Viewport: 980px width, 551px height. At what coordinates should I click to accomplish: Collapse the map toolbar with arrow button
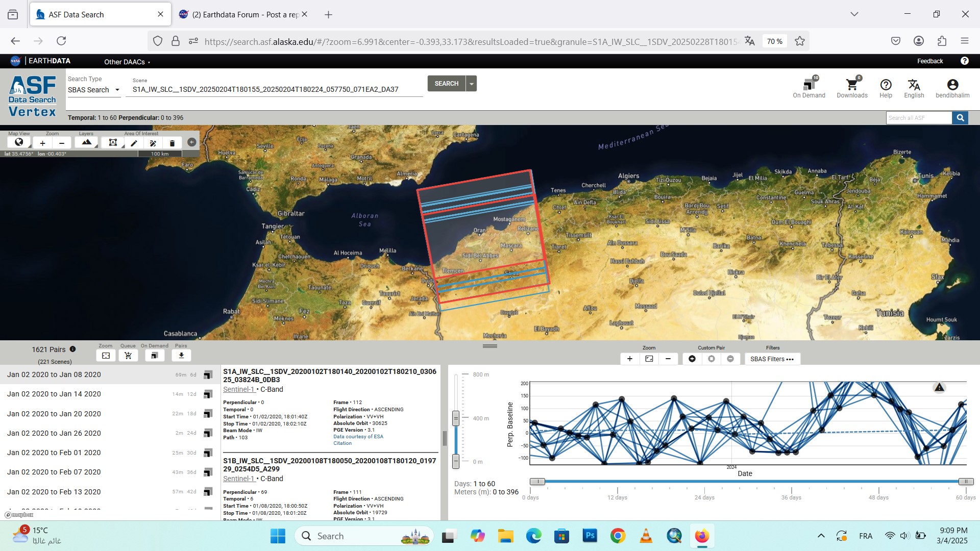(x=192, y=142)
